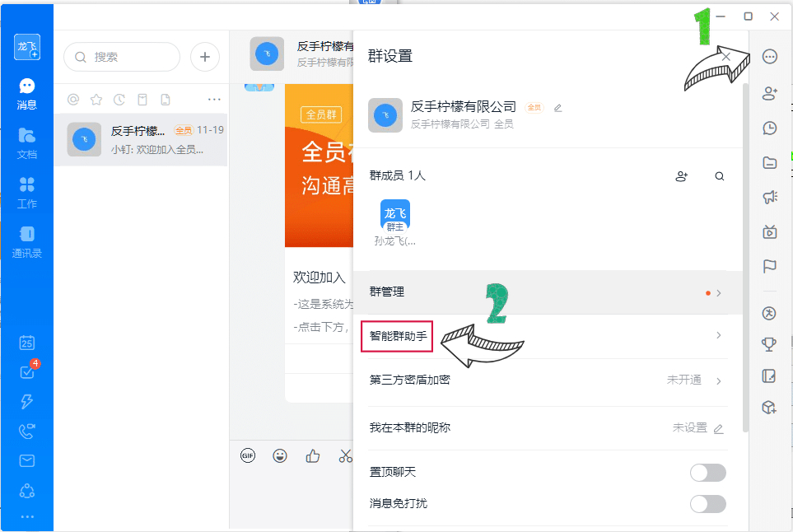
Task: Toggle 置顶聊天 switch
Action: [x=708, y=473]
